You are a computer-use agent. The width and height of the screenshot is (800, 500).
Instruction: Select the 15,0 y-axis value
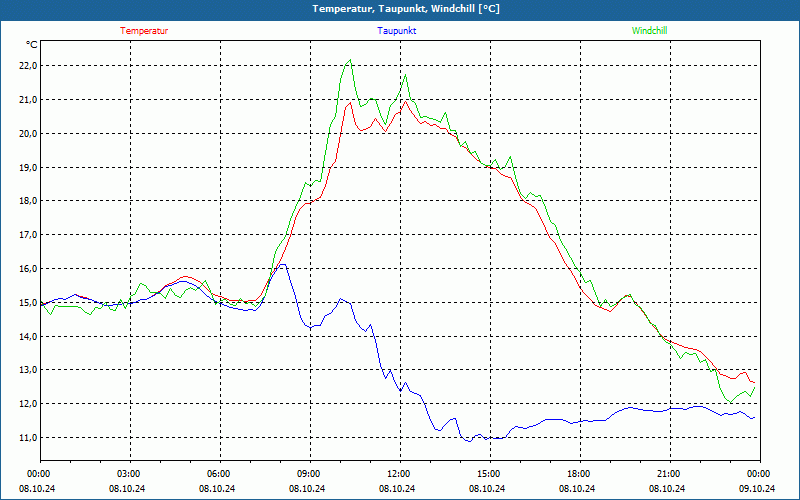pyautogui.click(x=26, y=302)
